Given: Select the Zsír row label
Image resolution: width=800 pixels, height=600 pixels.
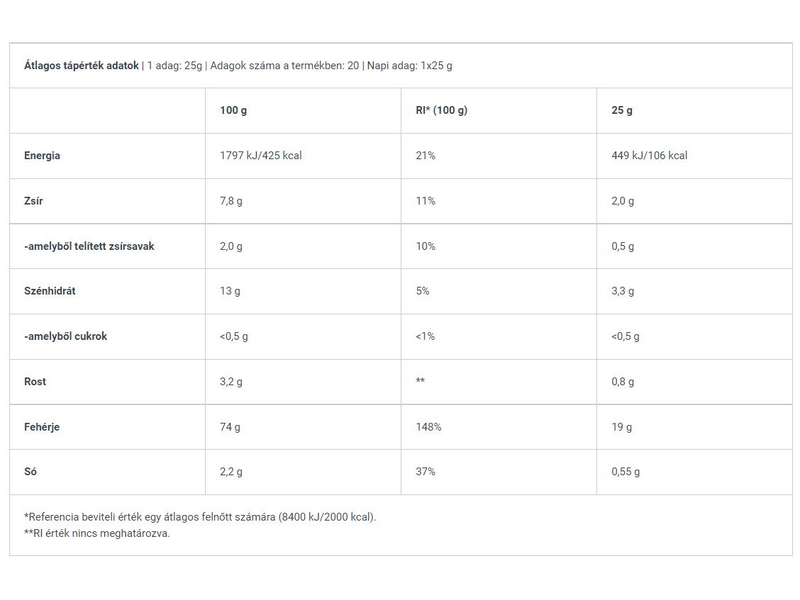Looking at the screenshot, I should tap(33, 201).
